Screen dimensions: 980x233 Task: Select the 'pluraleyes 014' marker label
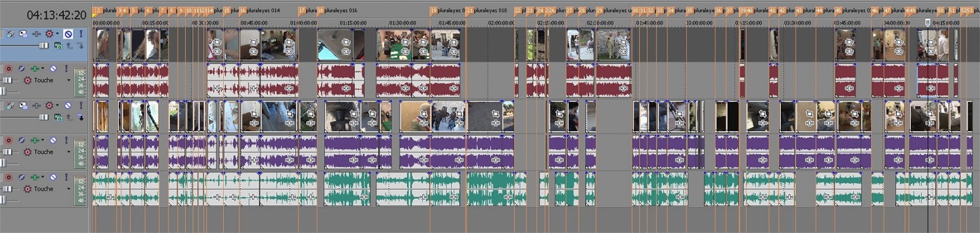pyautogui.click(x=263, y=11)
